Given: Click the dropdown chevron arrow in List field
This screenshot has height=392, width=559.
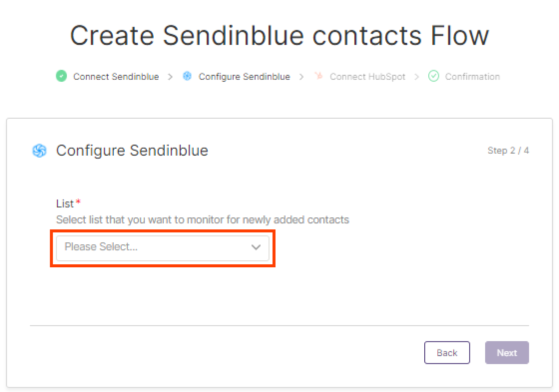Looking at the screenshot, I should coord(256,247).
